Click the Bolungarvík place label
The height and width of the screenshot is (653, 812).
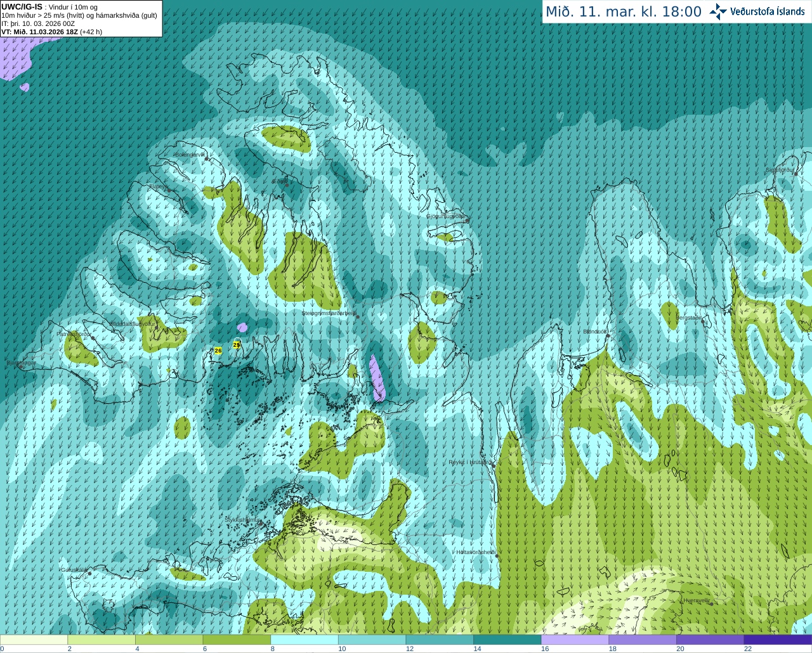(191, 154)
